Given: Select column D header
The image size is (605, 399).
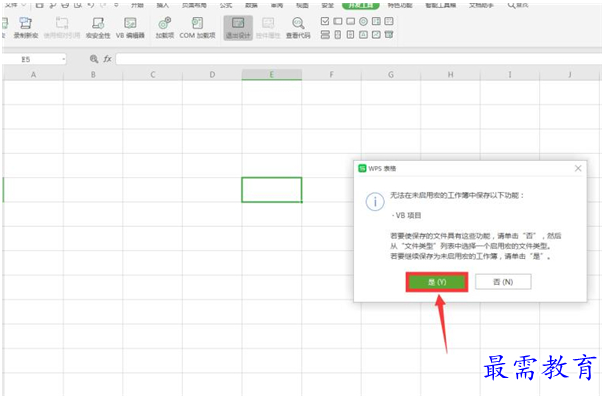Looking at the screenshot, I should pyautogui.click(x=212, y=74).
